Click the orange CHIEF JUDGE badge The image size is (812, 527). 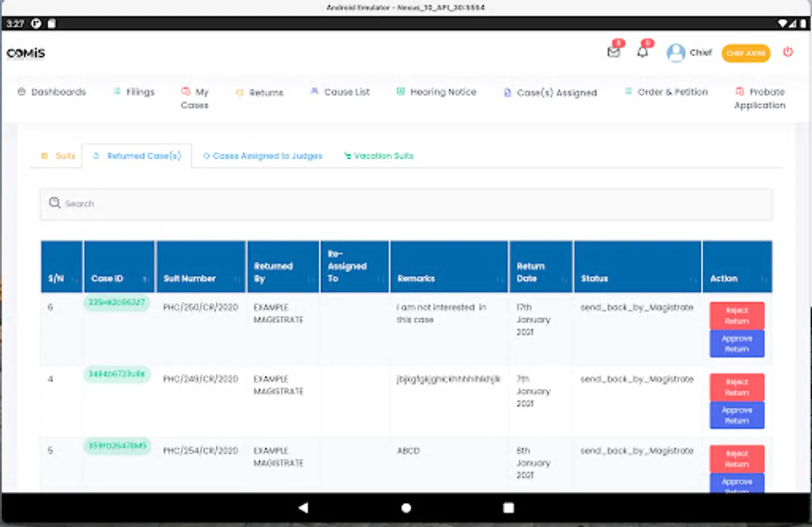pyautogui.click(x=746, y=53)
